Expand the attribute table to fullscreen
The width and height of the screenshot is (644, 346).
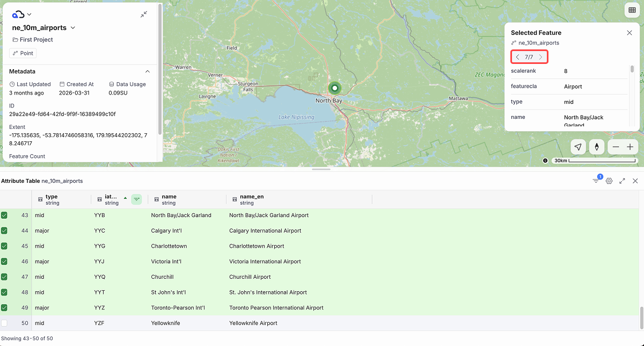[x=622, y=181]
